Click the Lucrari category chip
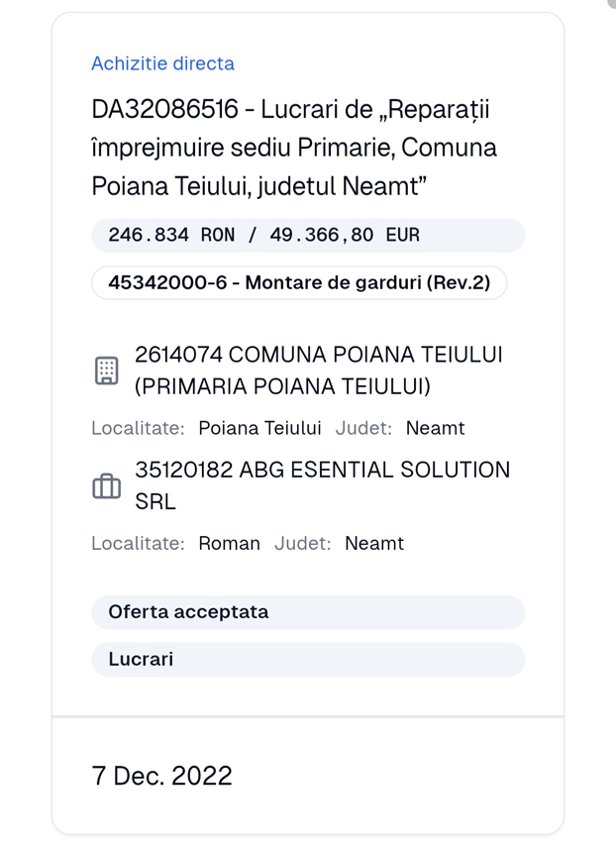This screenshot has height=847, width=616. click(x=140, y=659)
